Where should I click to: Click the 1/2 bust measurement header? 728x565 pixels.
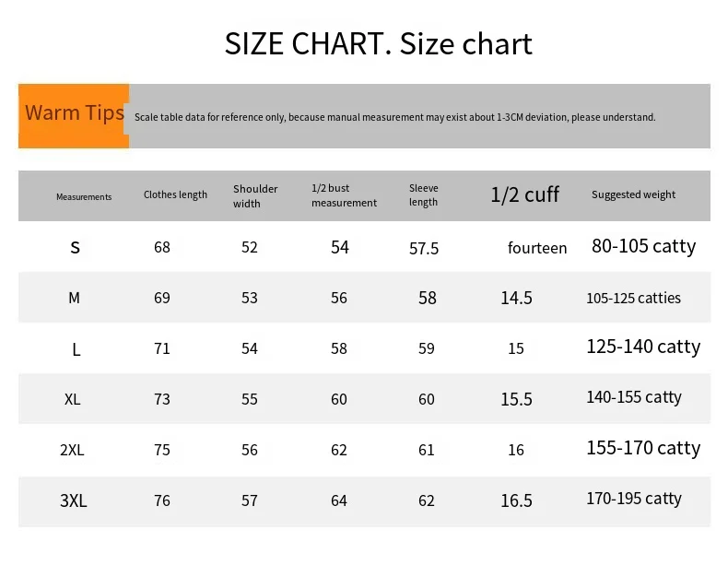344,195
